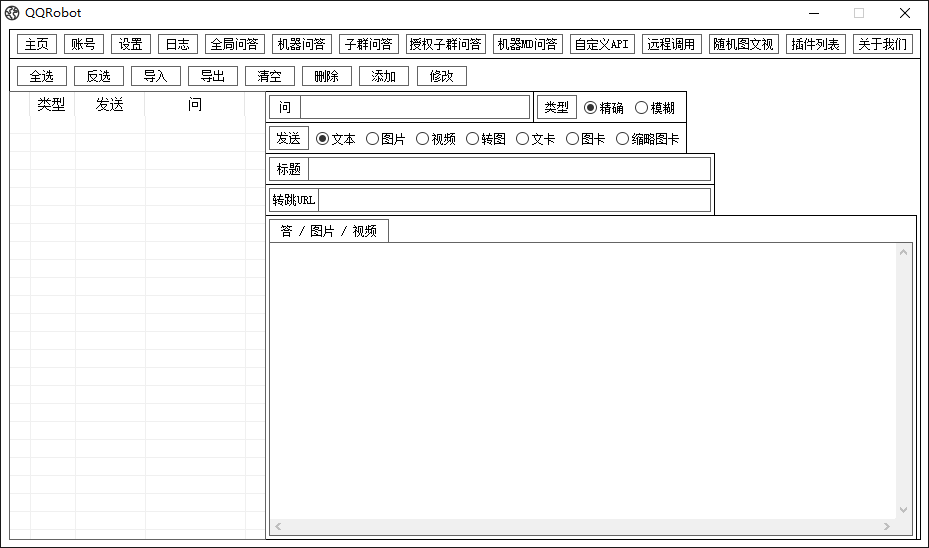The width and height of the screenshot is (929, 548).
Task: Click the 导入 button
Action: pos(155,76)
